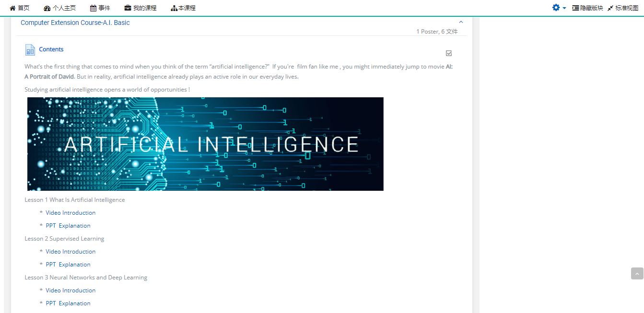Click the Artificial Intelligence banner image
Viewport: 644px width, 313px height.
pos(205,144)
